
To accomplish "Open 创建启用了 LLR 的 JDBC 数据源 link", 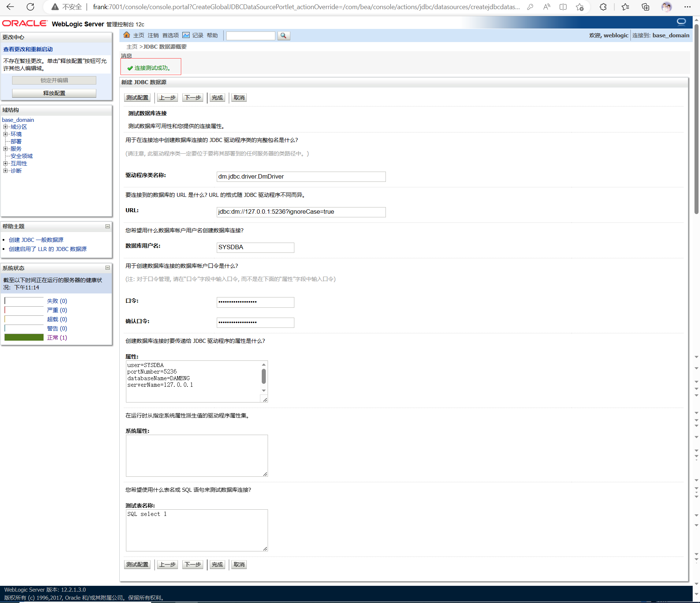I will tap(48, 249).
